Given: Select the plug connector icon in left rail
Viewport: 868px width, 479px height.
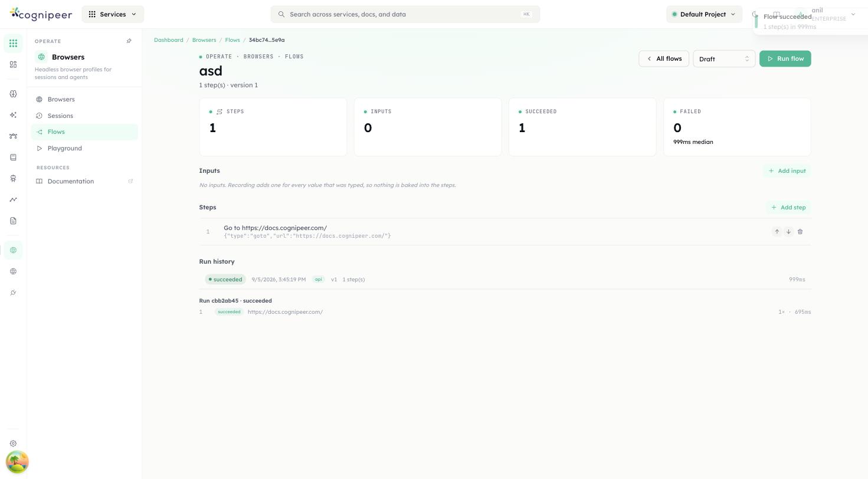Looking at the screenshot, I should coord(13,293).
